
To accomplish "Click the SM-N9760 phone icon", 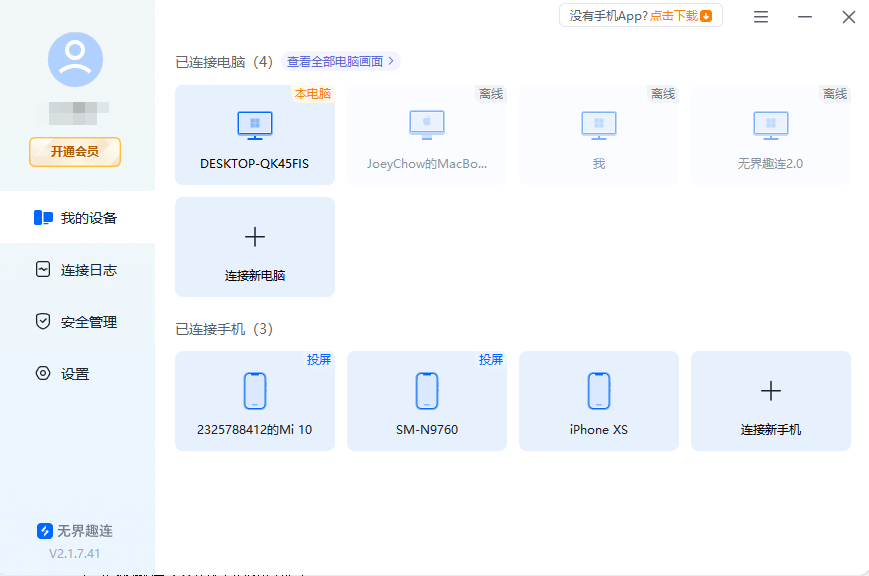I will [426, 391].
